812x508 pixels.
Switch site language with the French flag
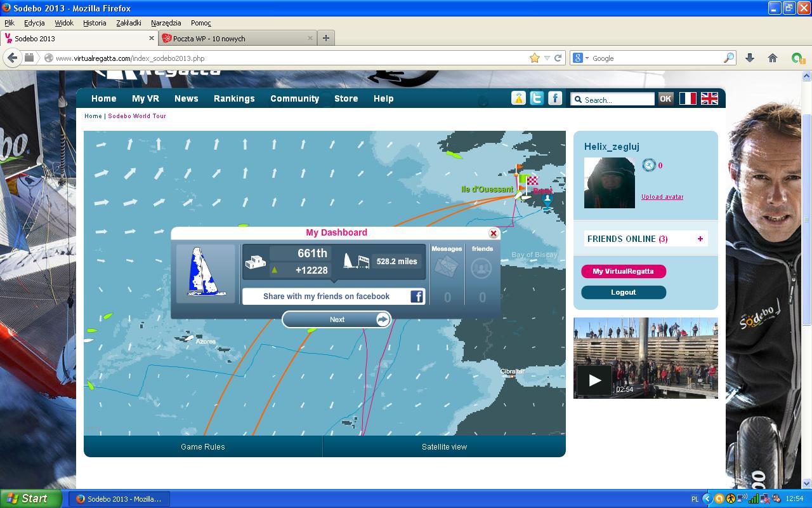tap(688, 98)
